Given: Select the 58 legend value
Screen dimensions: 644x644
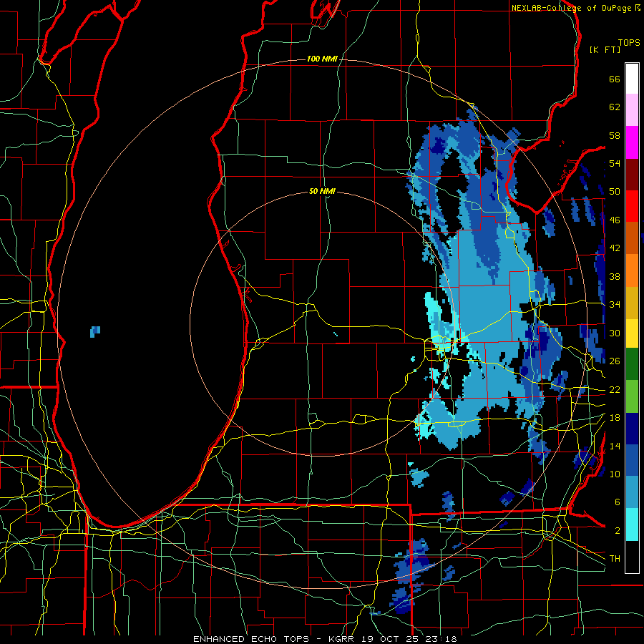Looking at the screenshot, I should (615, 135).
